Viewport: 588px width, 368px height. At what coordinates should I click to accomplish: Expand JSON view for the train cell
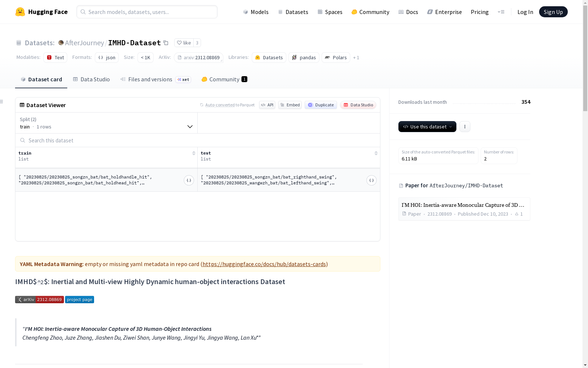coord(189,180)
